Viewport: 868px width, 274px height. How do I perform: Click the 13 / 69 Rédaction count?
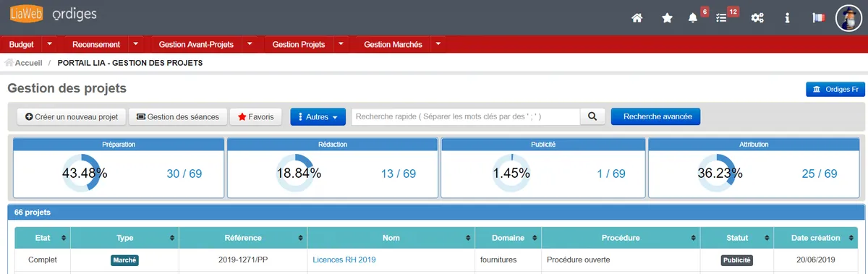click(399, 174)
